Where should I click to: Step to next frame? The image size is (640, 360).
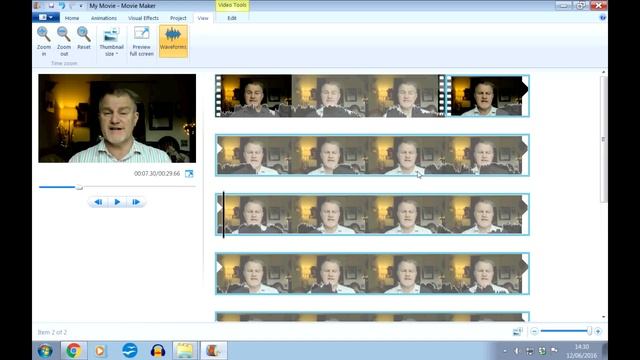136,202
